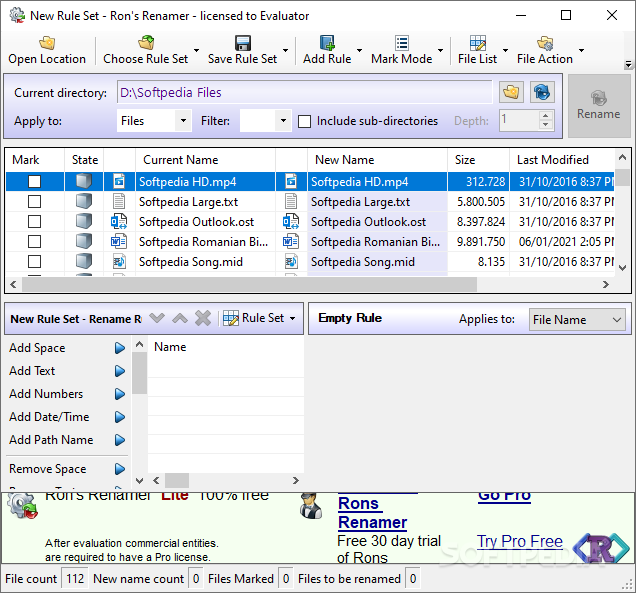This screenshot has height=593, width=636.
Task: Click the butler figure icon in the ad banner
Action: pyautogui.click(x=311, y=505)
